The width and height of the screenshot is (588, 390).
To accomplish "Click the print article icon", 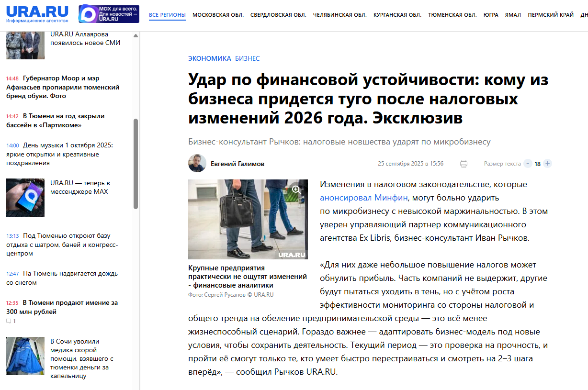I will (464, 164).
